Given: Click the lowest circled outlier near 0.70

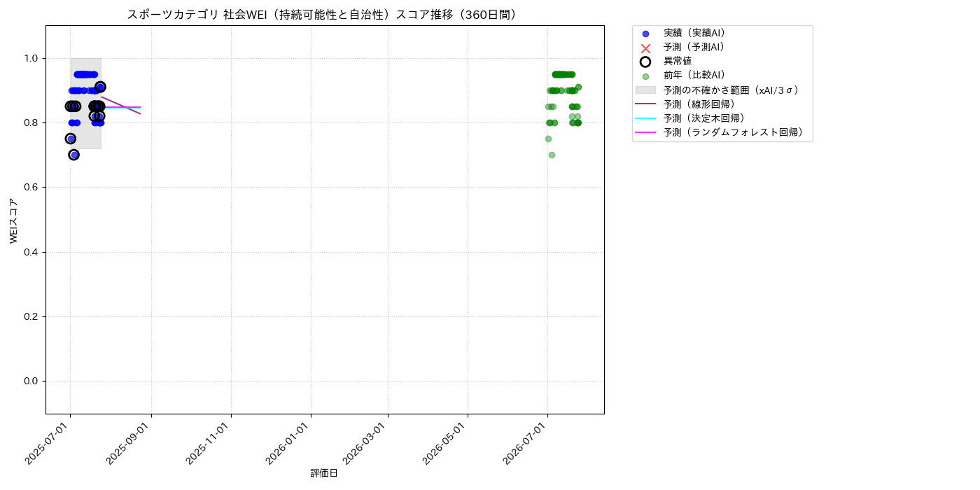Looking at the screenshot, I should 73,155.
